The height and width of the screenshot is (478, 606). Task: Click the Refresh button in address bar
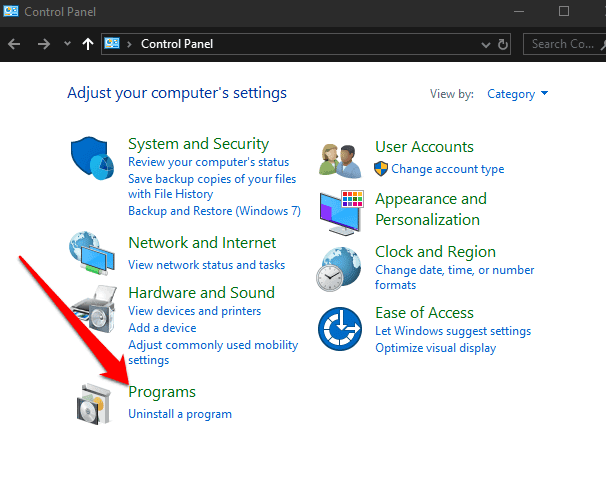pyautogui.click(x=503, y=44)
